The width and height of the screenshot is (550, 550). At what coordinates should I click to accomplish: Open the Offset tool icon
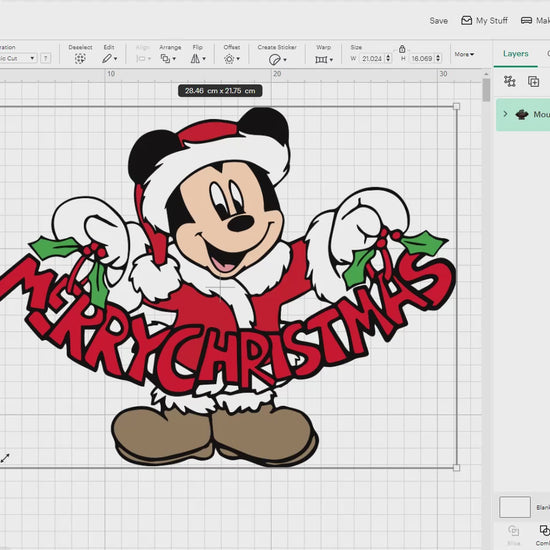tap(229, 59)
